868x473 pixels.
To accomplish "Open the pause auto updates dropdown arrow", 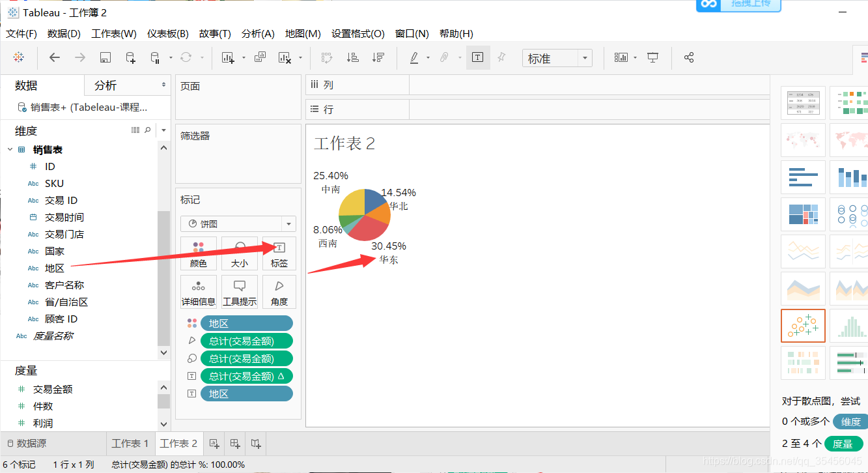I will point(171,57).
